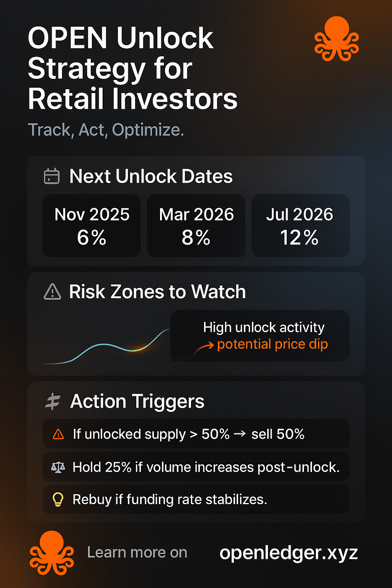392x588 pixels.
Task: Select the Mar 2026 8% unlock card
Action: [x=196, y=225]
